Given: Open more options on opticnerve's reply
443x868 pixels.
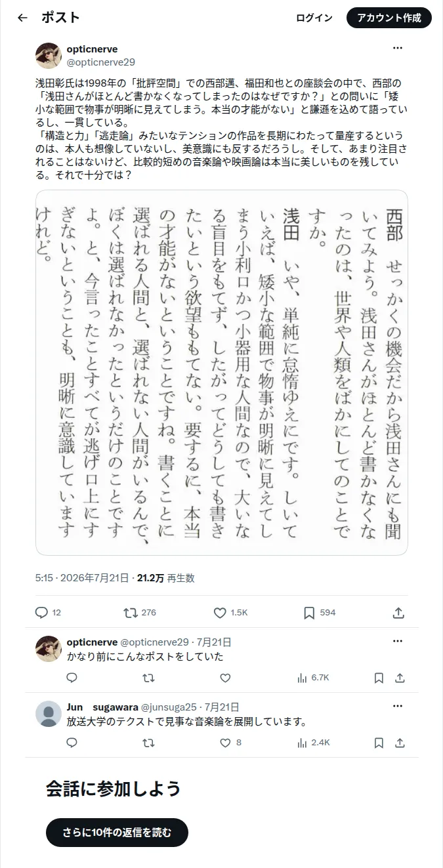Looking at the screenshot, I should 398,641.
